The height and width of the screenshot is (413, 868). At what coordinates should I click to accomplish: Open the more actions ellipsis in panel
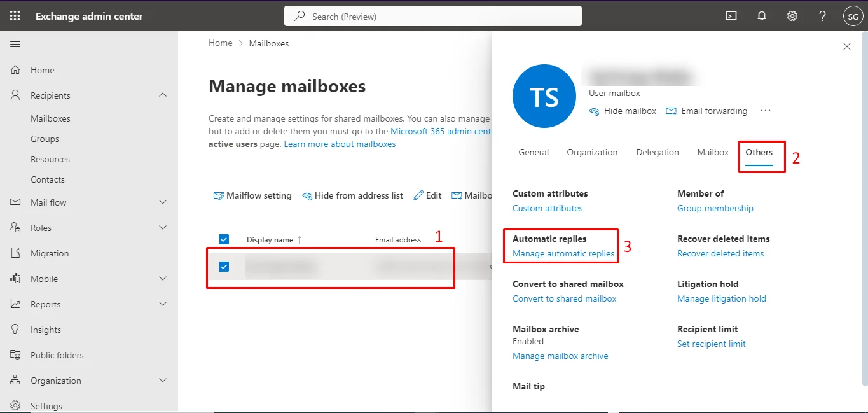(766, 111)
